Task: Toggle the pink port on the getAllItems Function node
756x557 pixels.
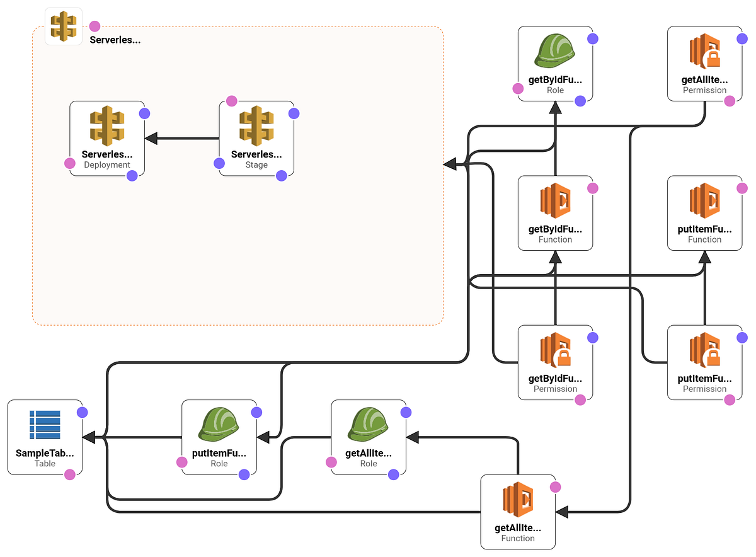Action: (555, 486)
